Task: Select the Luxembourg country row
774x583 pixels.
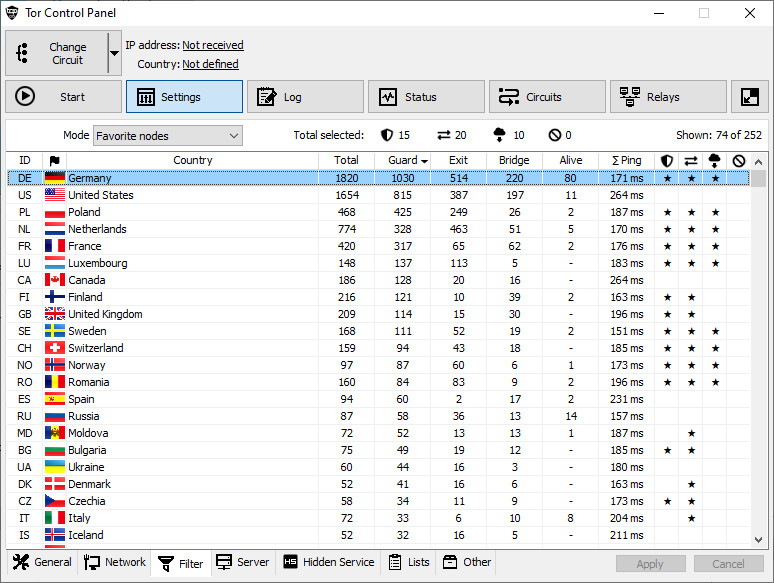Action: [379, 263]
